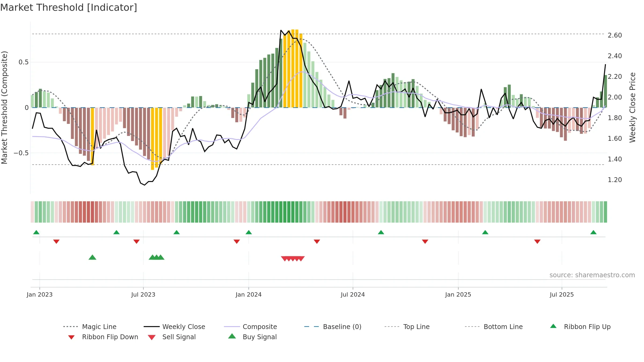Click the Jul 2025 axis label

[562, 294]
